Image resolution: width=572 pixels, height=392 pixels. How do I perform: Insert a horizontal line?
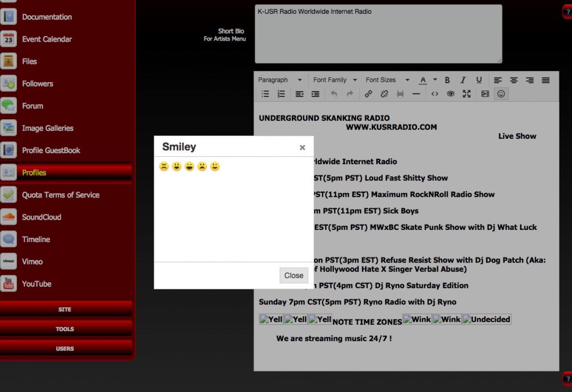click(416, 94)
